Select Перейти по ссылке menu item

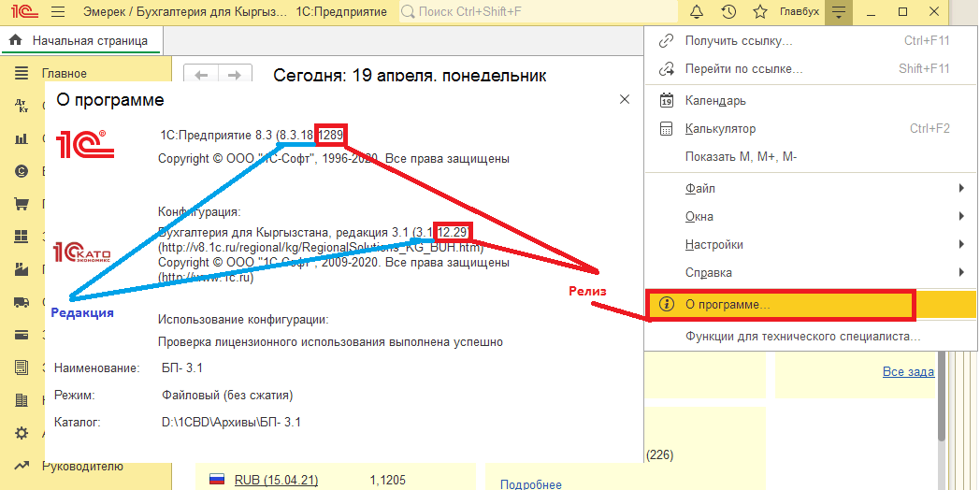743,69
